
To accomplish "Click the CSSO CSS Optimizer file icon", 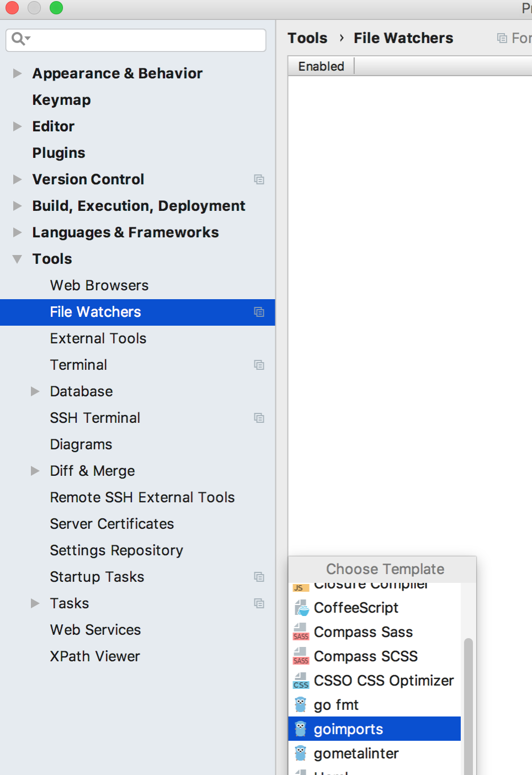I will click(x=301, y=681).
